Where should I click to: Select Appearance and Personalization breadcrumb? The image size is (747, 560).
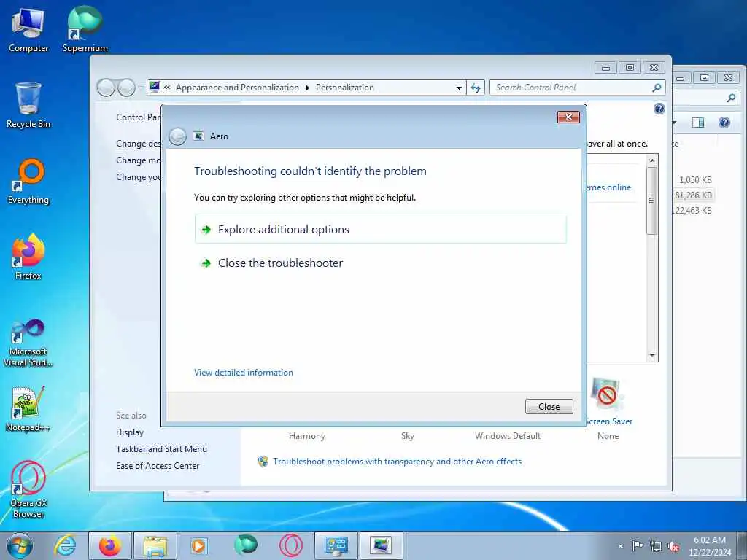[237, 87]
